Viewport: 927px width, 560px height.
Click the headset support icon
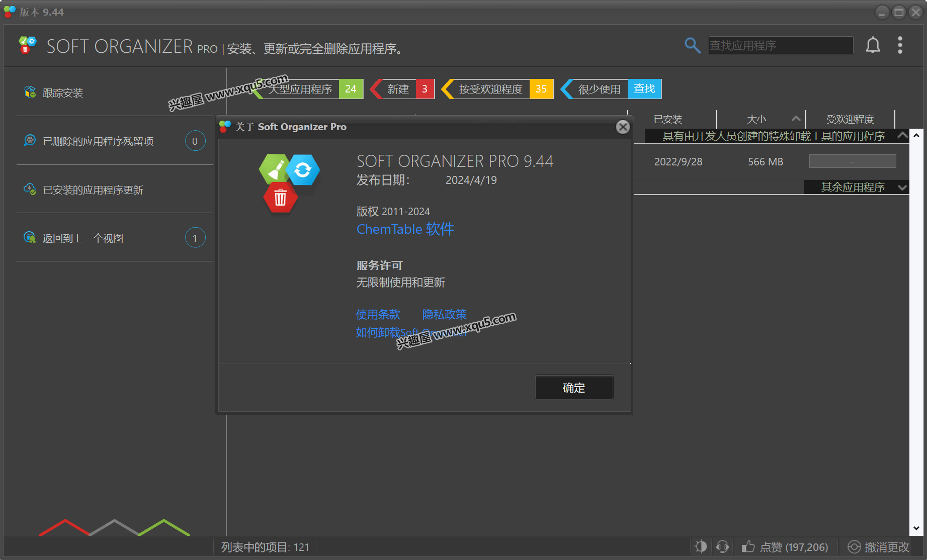point(723,546)
